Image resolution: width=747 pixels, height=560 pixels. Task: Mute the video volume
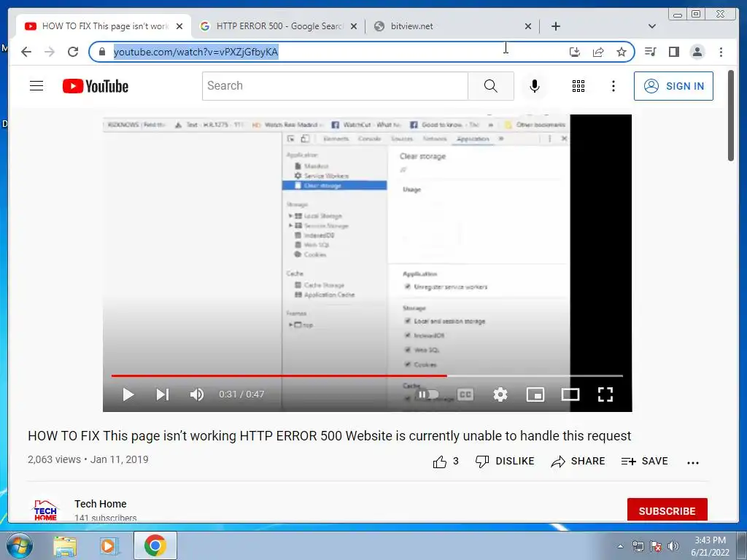pos(197,394)
